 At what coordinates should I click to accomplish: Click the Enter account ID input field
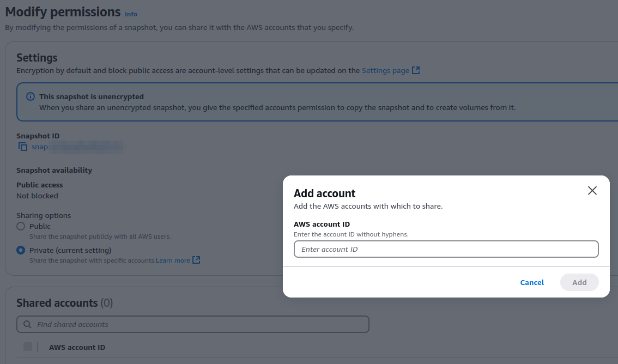[446, 249]
